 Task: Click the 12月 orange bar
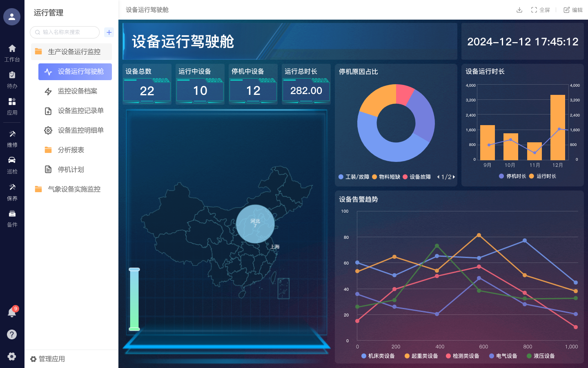pyautogui.click(x=558, y=127)
